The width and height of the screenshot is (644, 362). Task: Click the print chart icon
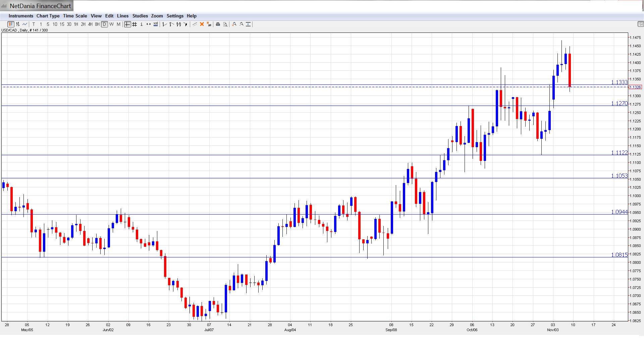[x=218, y=24]
